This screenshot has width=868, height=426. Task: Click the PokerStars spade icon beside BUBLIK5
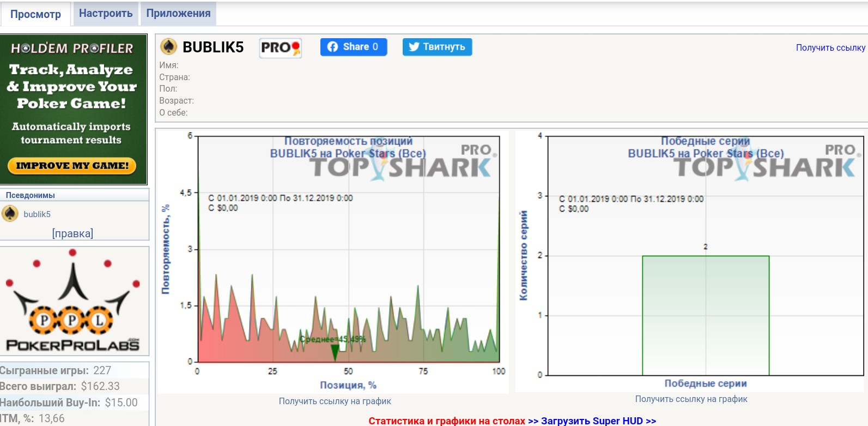(x=168, y=47)
